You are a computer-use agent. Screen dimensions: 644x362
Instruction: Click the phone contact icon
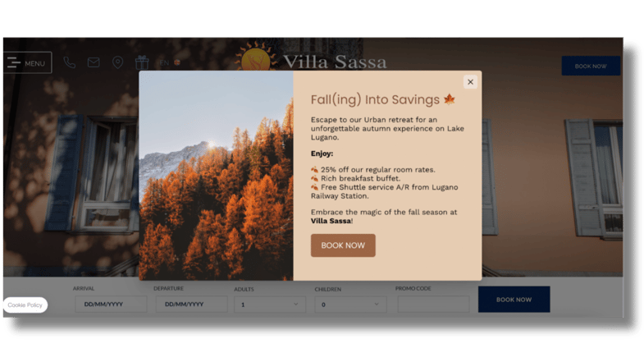pyautogui.click(x=70, y=62)
